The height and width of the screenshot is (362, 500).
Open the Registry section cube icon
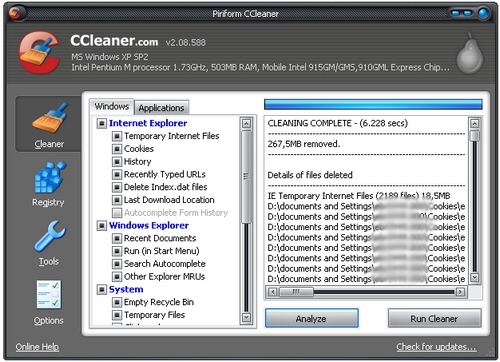[x=50, y=177]
